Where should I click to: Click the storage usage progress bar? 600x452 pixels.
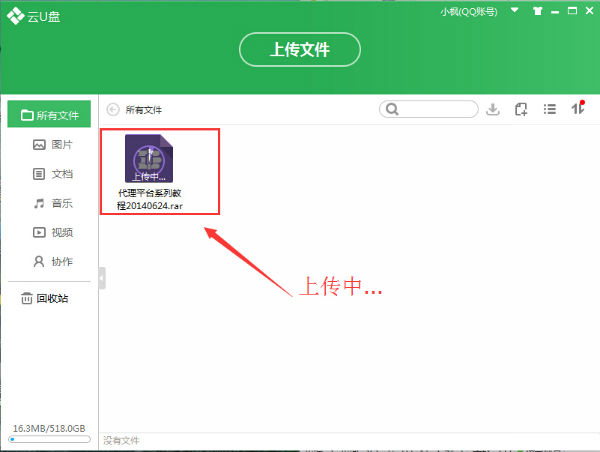(x=49, y=439)
